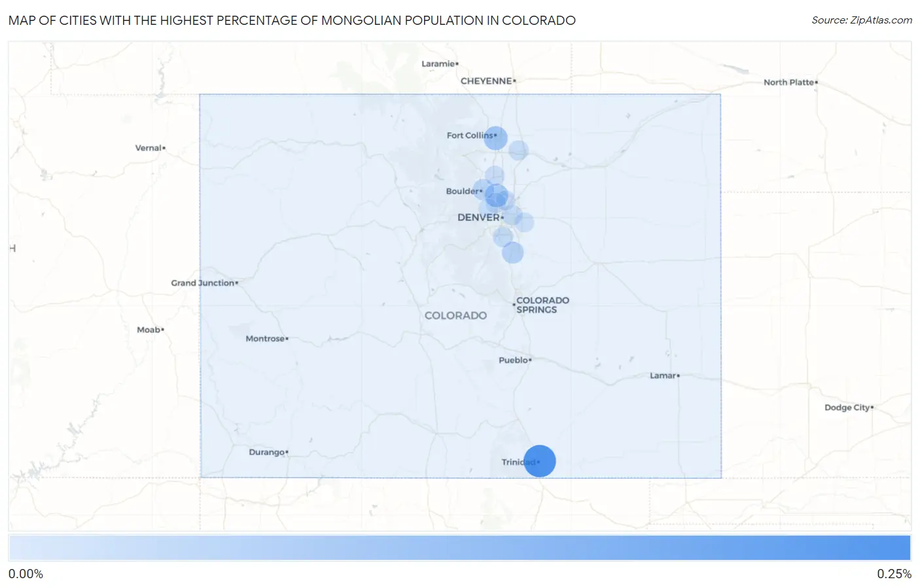Click the Moab city label
The width and height of the screenshot is (920, 588).
pos(149,330)
